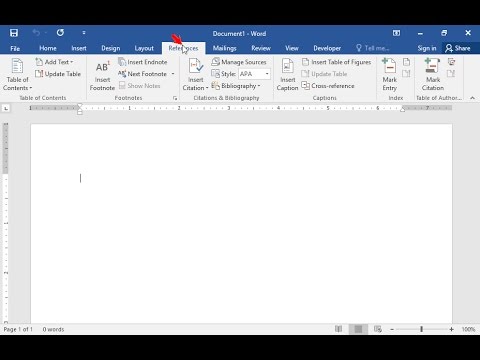Switch to Print Layout view
Viewport: 480px width, 360px height.
click(x=358, y=329)
